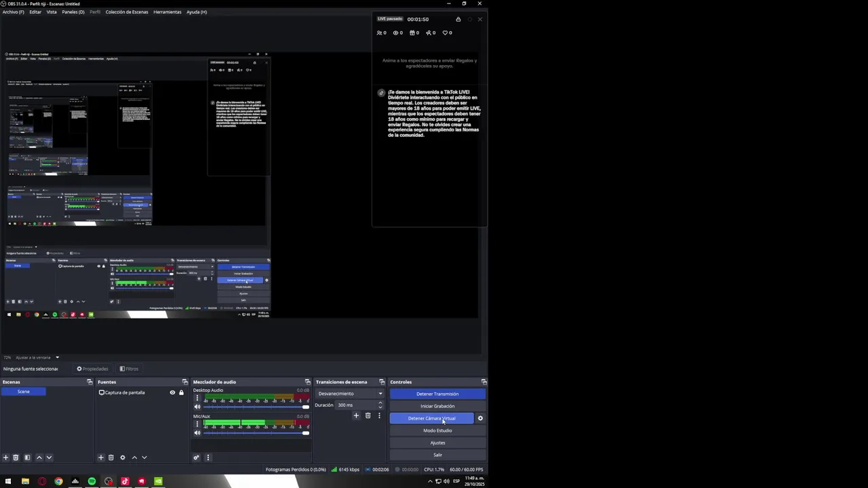Click Modo Estudio button
The width and height of the screenshot is (868, 488).
coord(437,430)
